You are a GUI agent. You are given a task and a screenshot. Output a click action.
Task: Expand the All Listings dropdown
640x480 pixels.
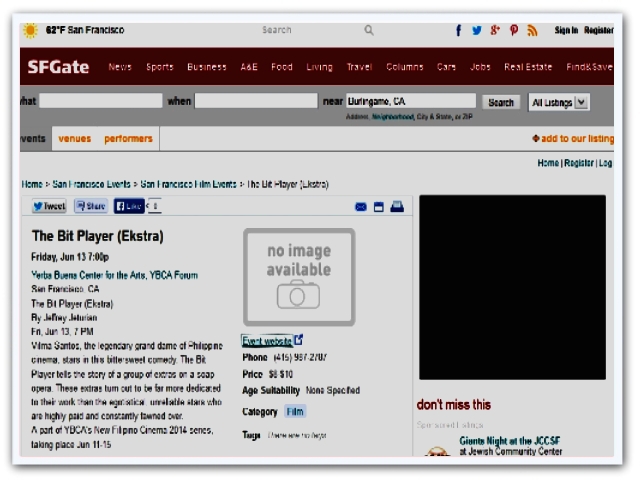pyautogui.click(x=559, y=102)
